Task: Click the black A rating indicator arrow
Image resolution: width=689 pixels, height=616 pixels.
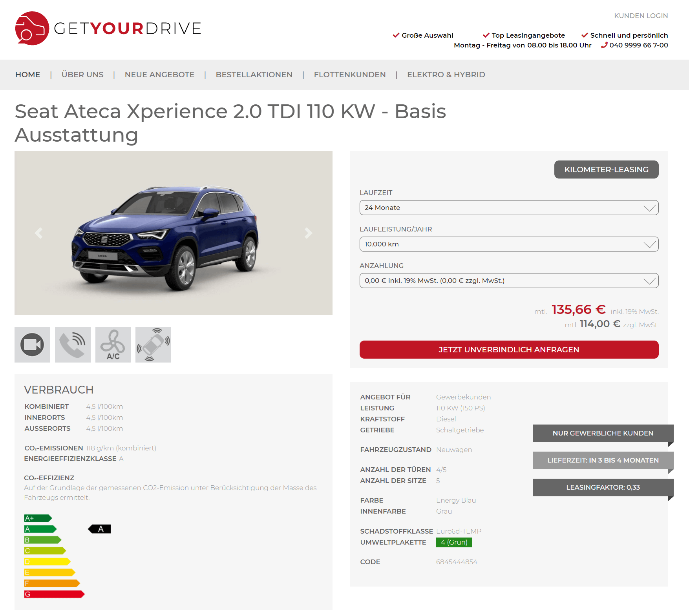Action: tap(99, 529)
